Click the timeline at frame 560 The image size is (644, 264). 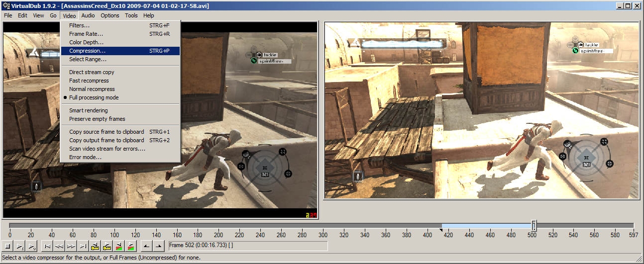coord(595,235)
